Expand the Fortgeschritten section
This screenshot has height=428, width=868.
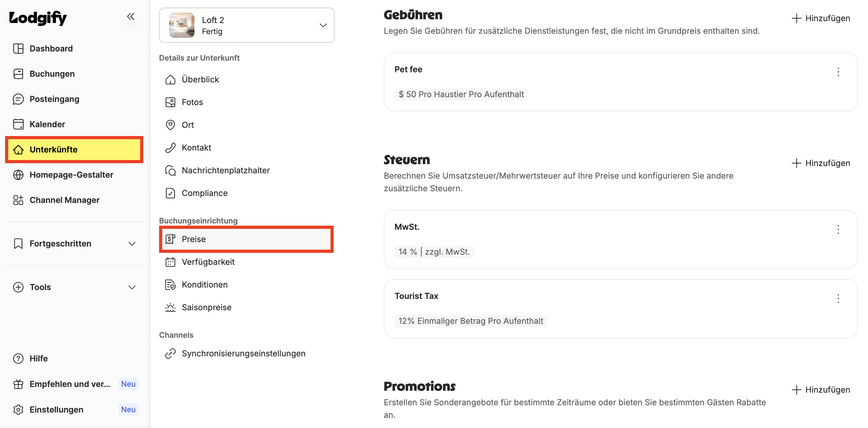point(75,244)
